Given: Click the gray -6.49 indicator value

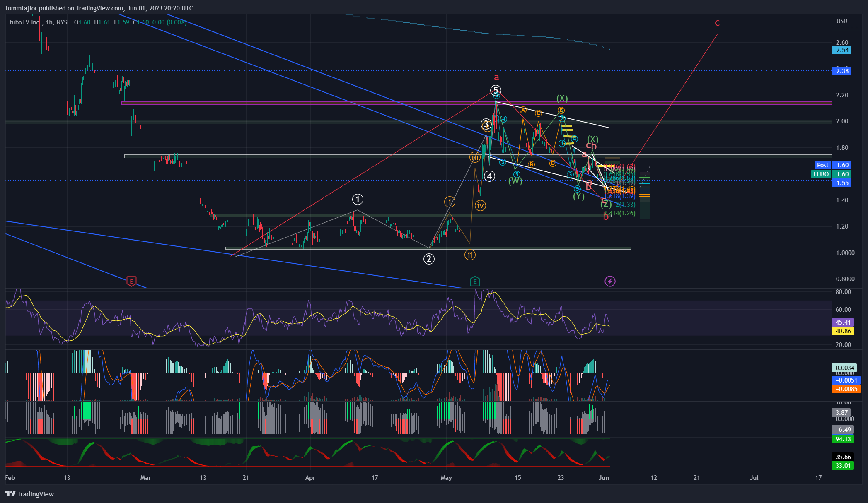Looking at the screenshot, I should pos(842,430).
